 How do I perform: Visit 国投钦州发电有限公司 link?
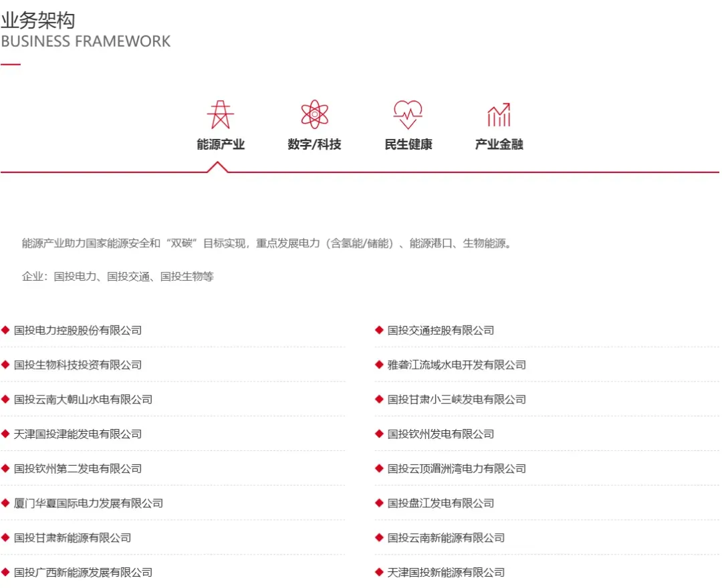coord(441,434)
